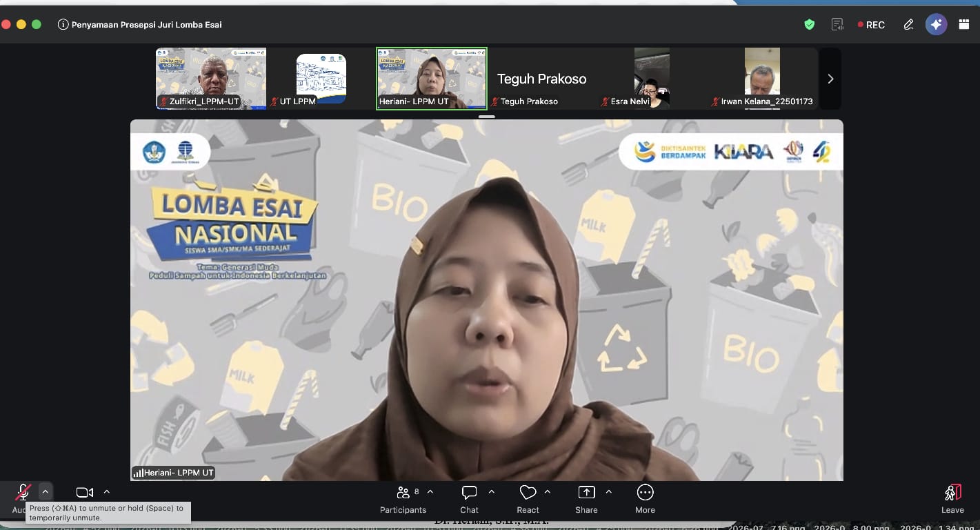Viewport: 980px width, 530px height.
Task: Expand the React options chevron
Action: pyautogui.click(x=548, y=492)
